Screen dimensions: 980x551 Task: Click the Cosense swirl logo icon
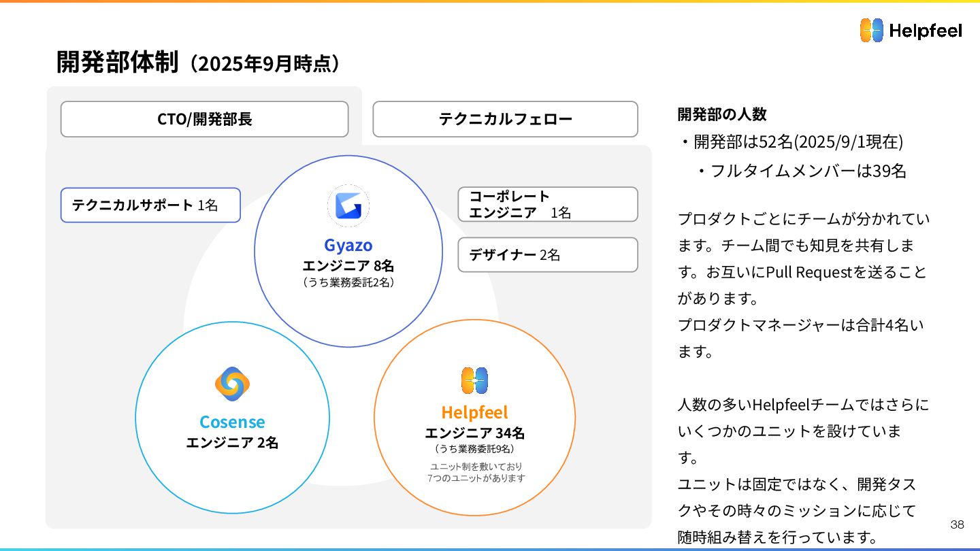[x=232, y=384]
